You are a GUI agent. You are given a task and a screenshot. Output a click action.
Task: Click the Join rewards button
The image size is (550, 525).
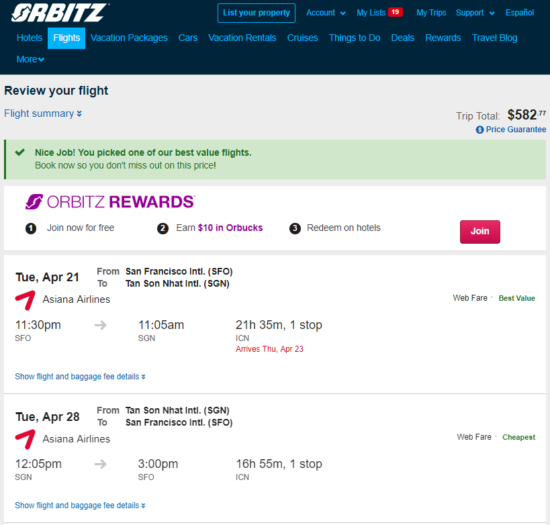click(x=480, y=231)
